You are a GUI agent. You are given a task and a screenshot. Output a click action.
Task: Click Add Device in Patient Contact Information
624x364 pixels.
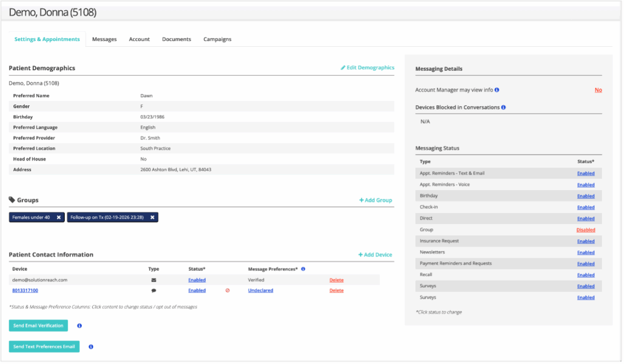pyautogui.click(x=375, y=254)
